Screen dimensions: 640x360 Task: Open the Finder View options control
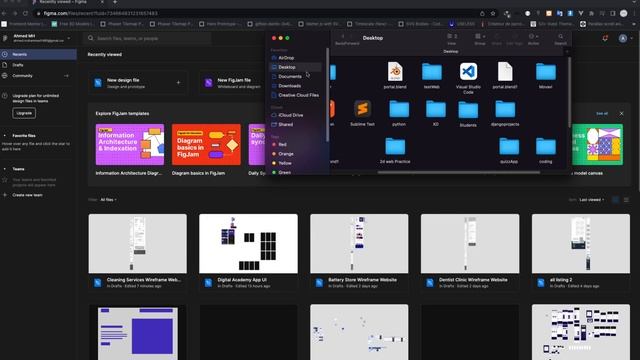[452, 37]
